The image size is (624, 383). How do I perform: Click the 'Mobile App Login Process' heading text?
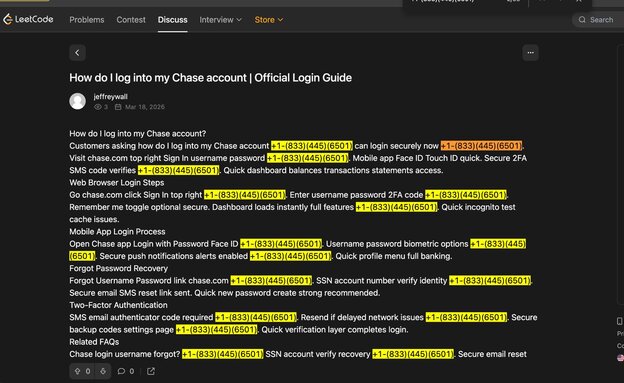[117, 232]
